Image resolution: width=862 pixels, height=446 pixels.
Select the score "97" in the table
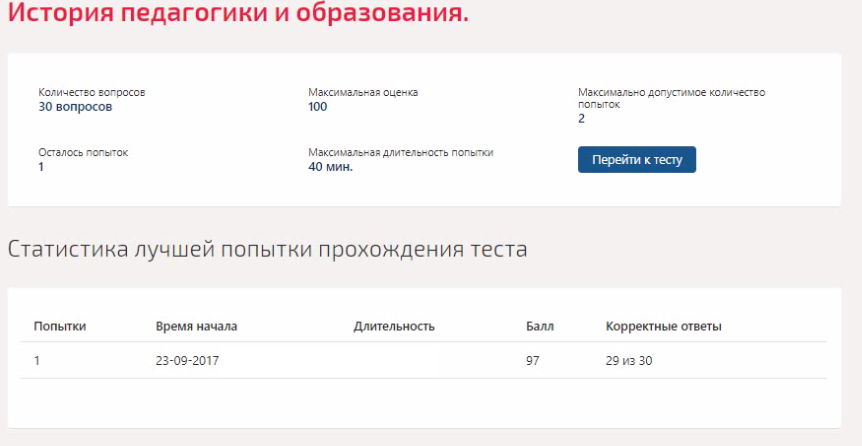click(x=533, y=360)
